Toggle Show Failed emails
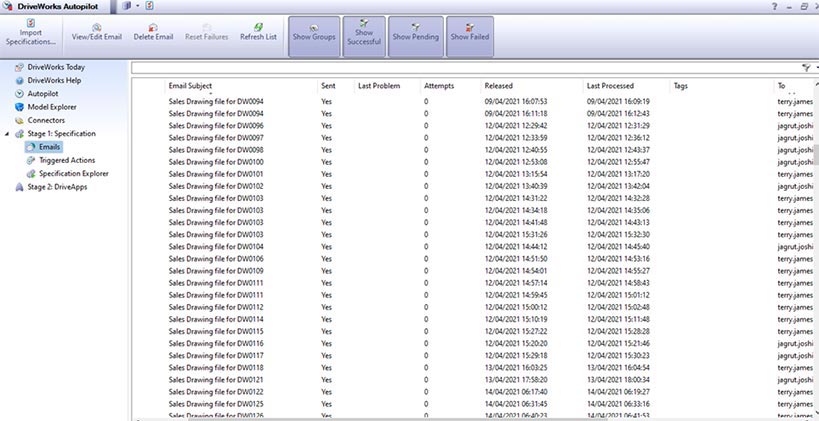Viewport: 819px width, 421px height. tap(470, 36)
